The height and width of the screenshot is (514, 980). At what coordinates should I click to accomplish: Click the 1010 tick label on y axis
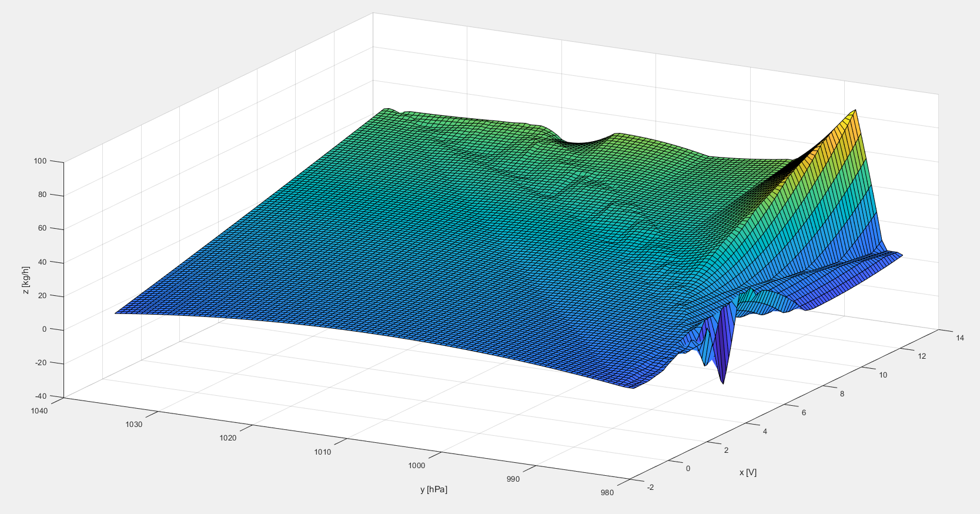tap(322, 452)
